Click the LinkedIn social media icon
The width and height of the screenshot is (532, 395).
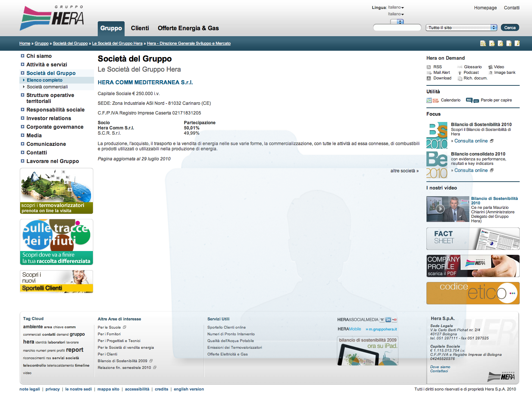[388, 320]
